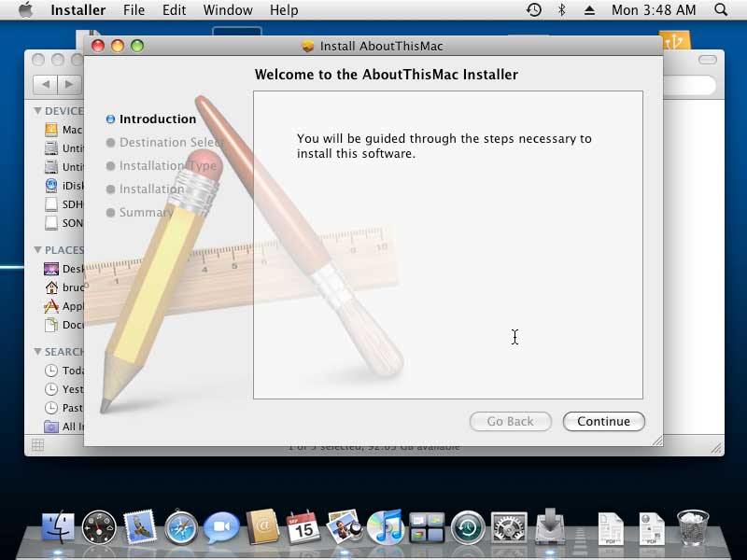Select the home folder in Finder sidebar
747x560 pixels.
pos(63,287)
